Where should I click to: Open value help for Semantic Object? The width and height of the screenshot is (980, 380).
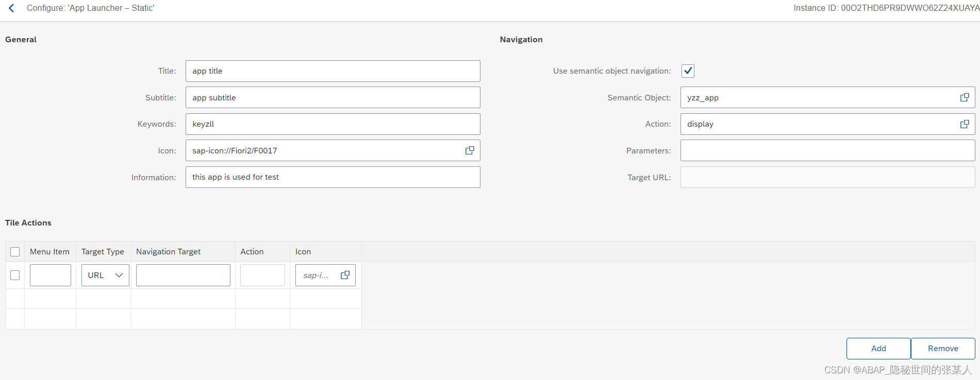pyautogui.click(x=965, y=97)
